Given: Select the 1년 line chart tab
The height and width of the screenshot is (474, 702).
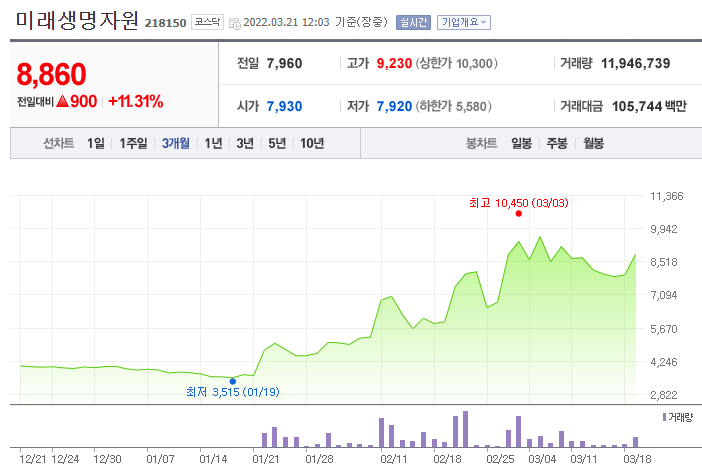Looking at the screenshot, I should coord(213,143).
